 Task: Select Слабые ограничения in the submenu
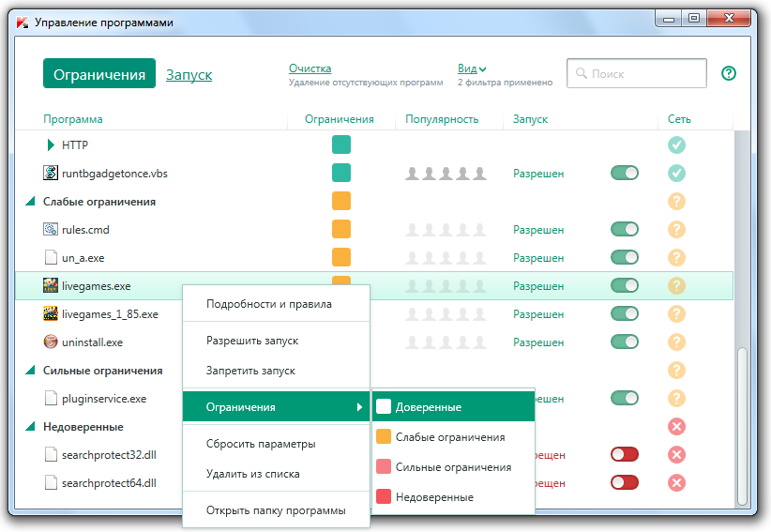coord(453,437)
